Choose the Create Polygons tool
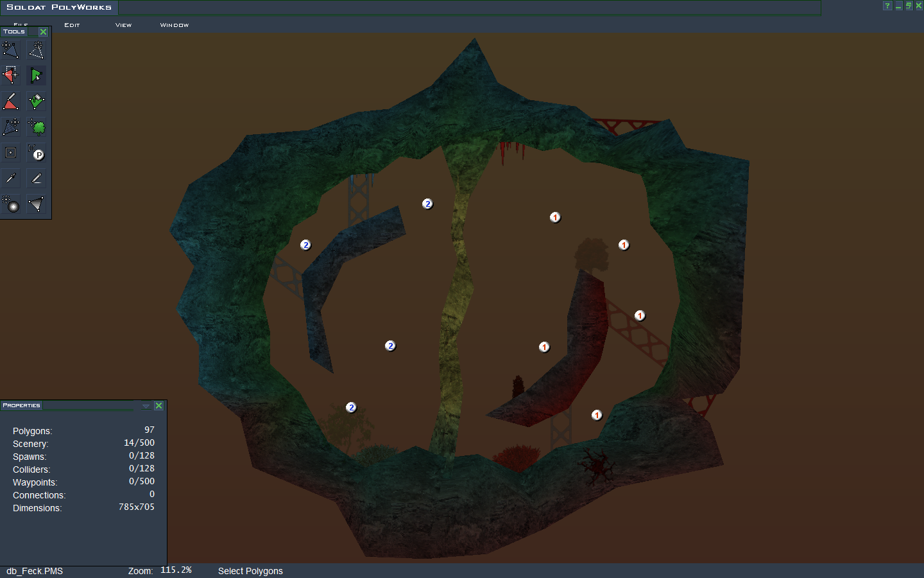The width and height of the screenshot is (924, 578). [37, 50]
